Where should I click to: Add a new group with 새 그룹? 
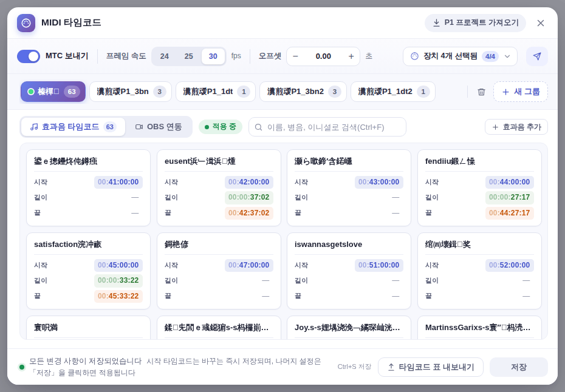[521, 92]
